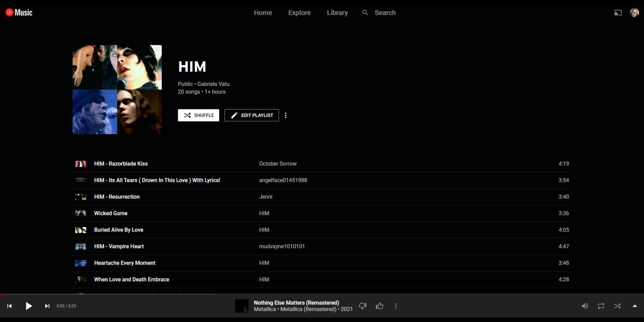
Task: Click the Razorblade Kiss thumbnail
Action: pos(80,164)
